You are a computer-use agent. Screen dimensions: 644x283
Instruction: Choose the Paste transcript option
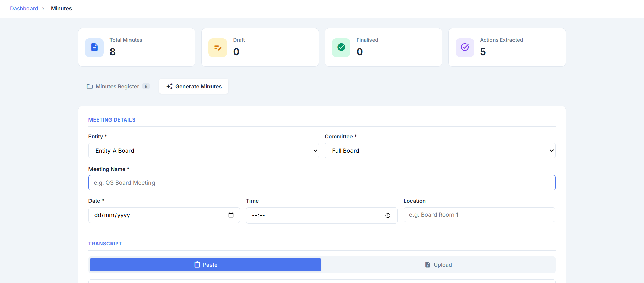coord(205,265)
